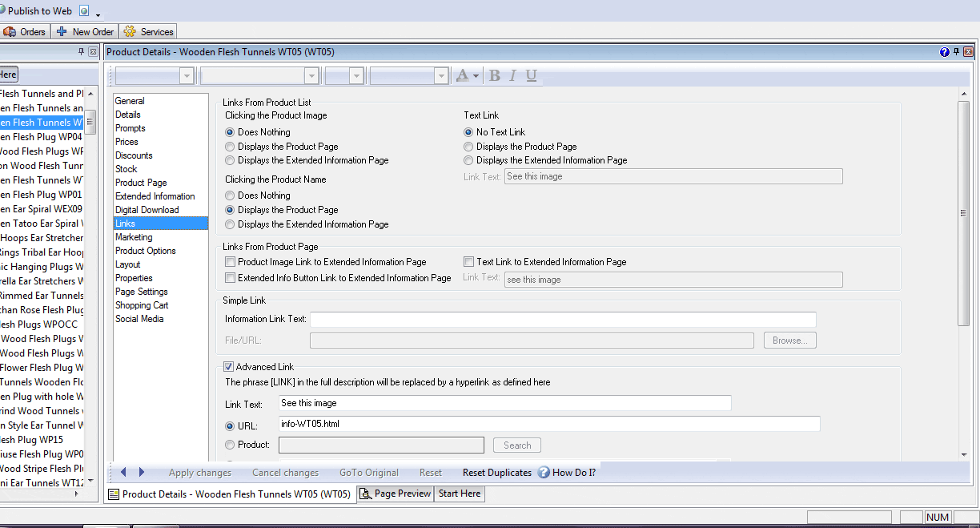Go to previous product with left arrow
980x528 pixels.
[x=123, y=472]
